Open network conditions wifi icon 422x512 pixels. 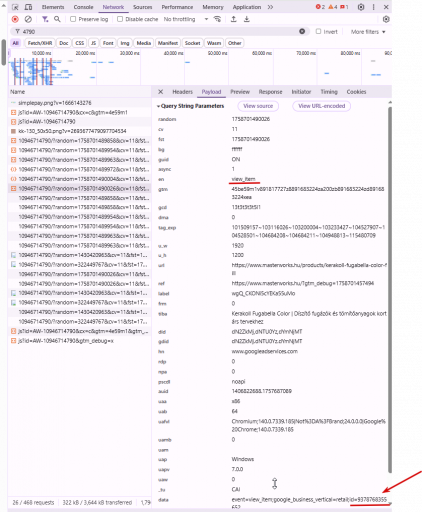[x=217, y=19]
